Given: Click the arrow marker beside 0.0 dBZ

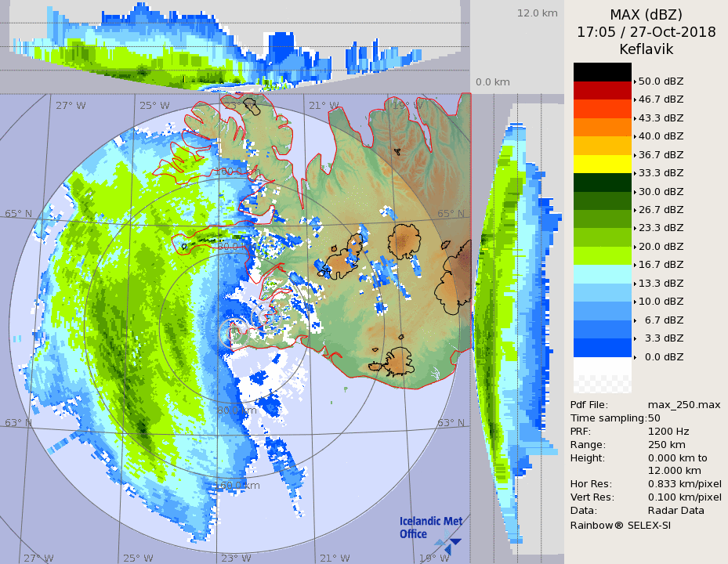Looking at the screenshot, I should click(635, 357).
